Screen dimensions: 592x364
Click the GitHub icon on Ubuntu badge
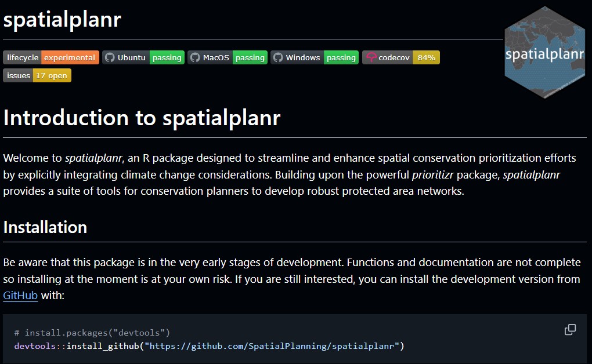109,57
